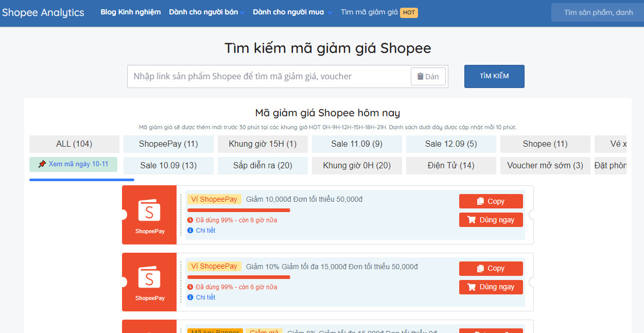Select the Điện Tử voucher category

(x=451, y=165)
